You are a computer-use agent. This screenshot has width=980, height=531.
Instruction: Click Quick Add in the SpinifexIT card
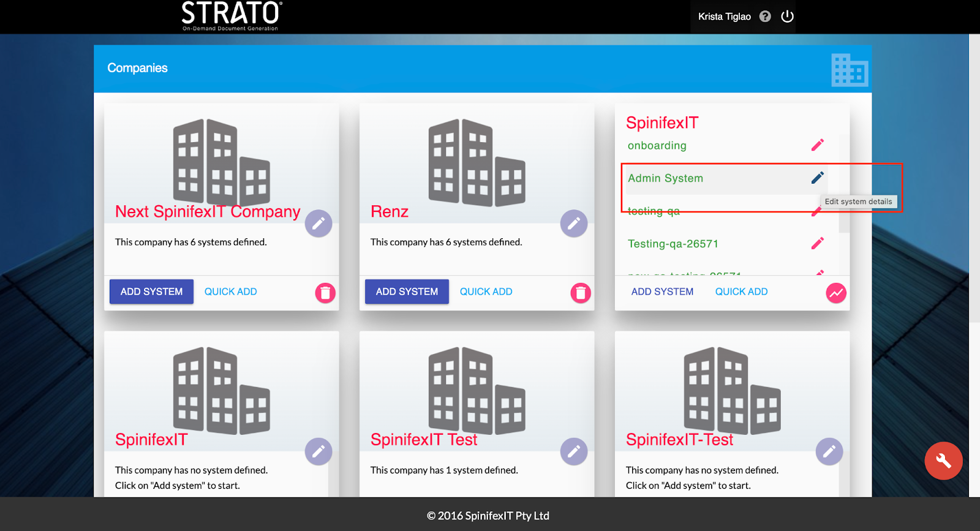(x=741, y=292)
